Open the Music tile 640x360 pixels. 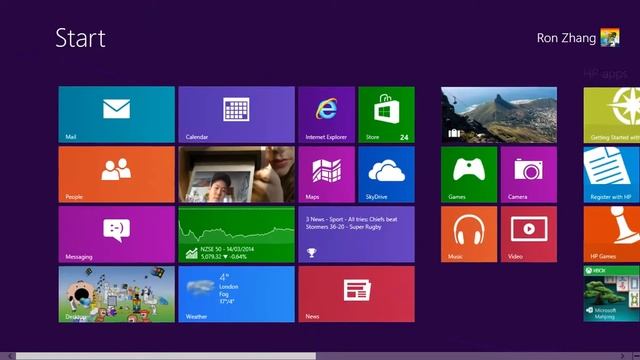(469, 234)
